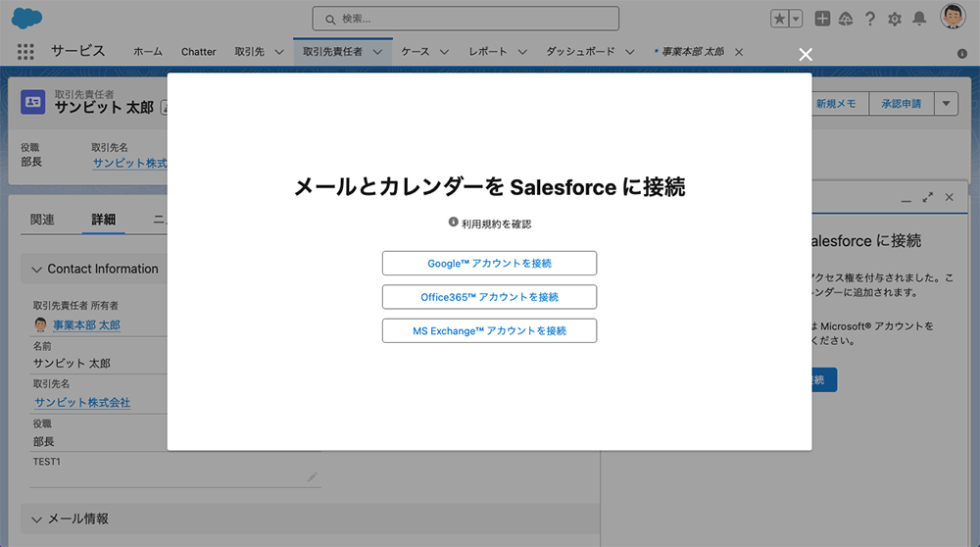Expand the 取引先責任者 tab chevron

tap(377, 52)
